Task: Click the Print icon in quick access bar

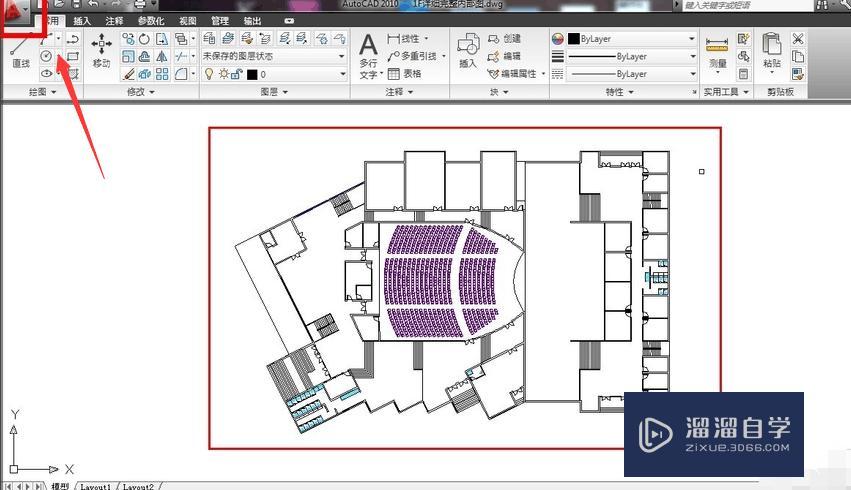Action: coord(139,5)
